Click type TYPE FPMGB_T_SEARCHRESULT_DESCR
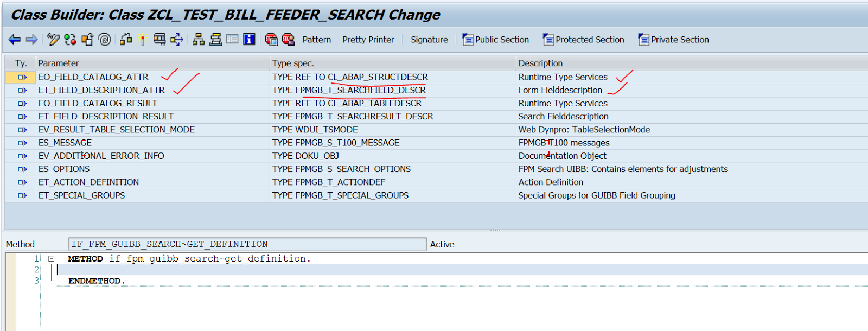 [x=353, y=116]
